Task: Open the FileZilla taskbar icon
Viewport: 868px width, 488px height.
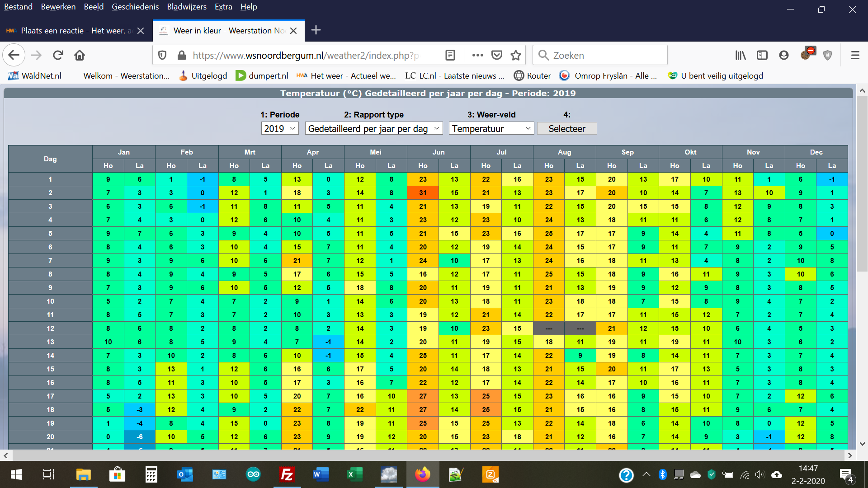Action: tap(287, 474)
